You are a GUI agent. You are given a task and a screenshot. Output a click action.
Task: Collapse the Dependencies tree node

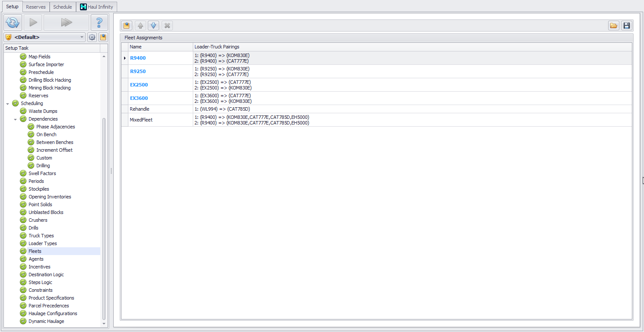(x=15, y=119)
